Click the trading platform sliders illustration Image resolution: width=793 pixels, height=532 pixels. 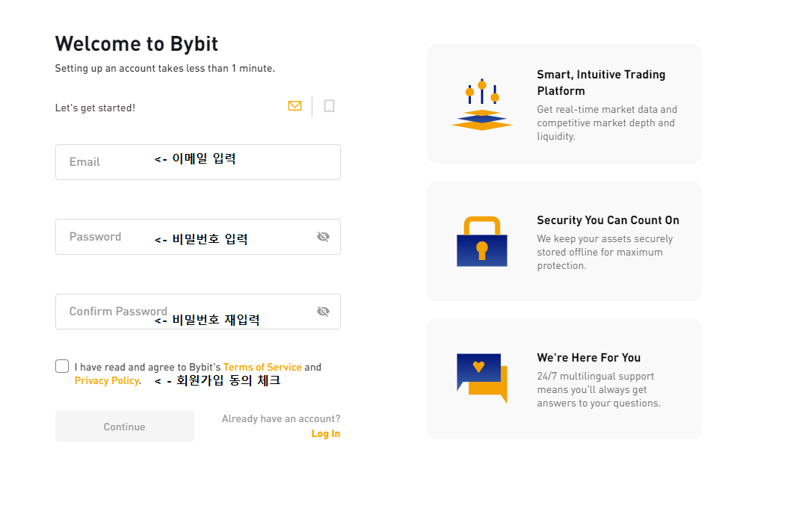click(482, 105)
